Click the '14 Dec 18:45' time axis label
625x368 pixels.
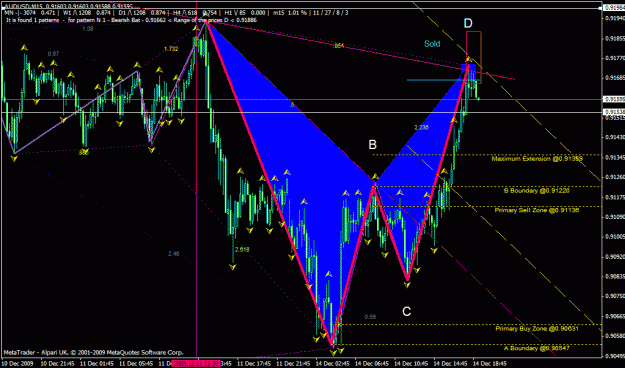coord(489,364)
